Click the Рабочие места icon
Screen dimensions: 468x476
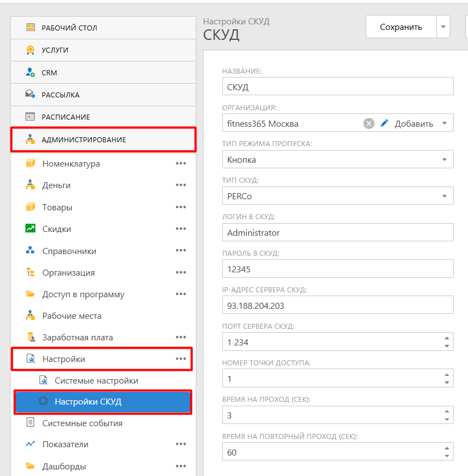point(30,315)
